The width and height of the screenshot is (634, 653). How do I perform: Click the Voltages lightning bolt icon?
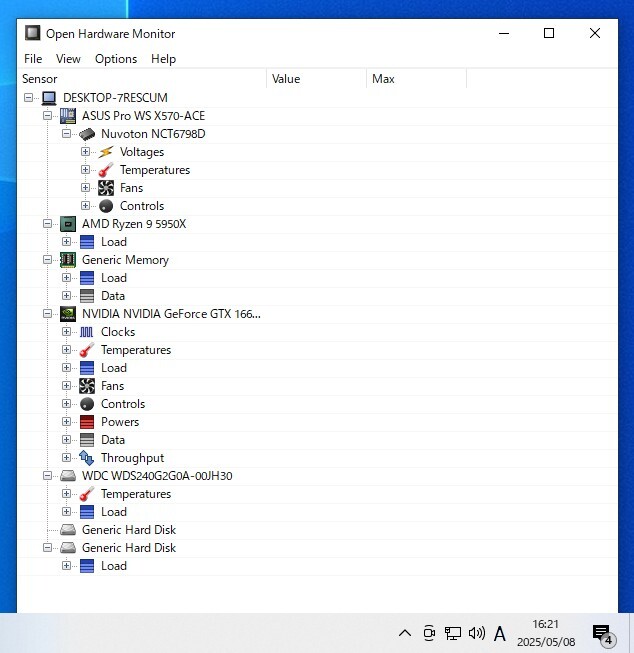coord(106,152)
